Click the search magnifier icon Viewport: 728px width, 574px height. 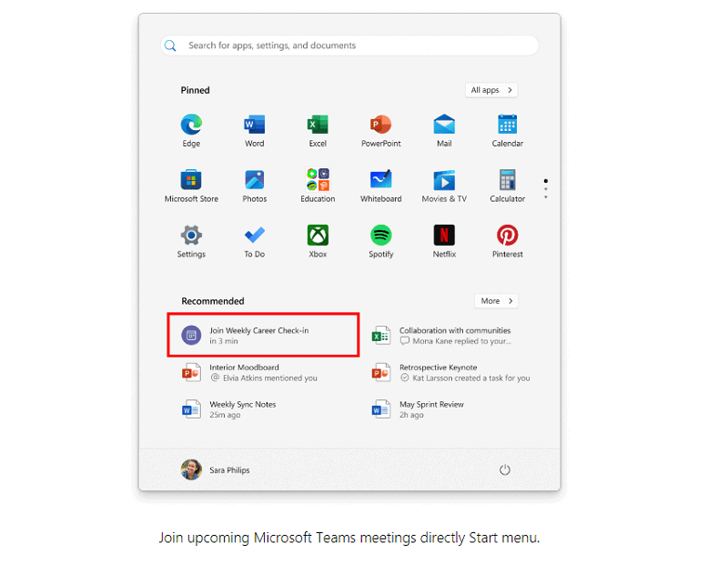[x=170, y=45]
